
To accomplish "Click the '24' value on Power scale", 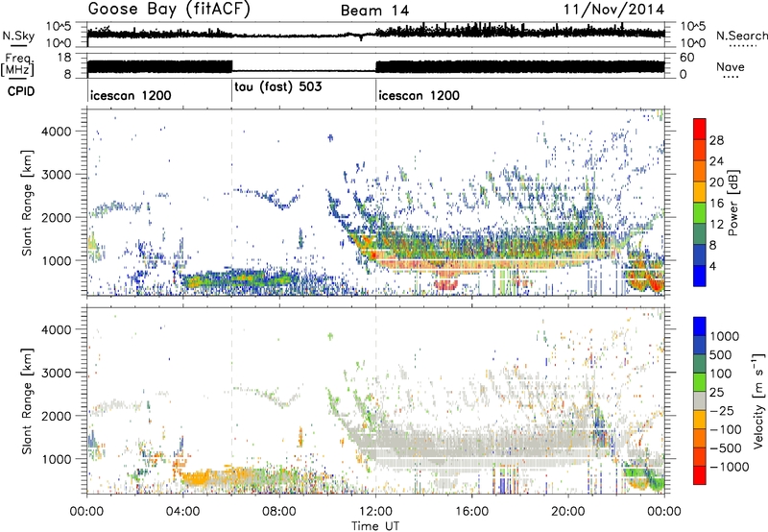I will [x=716, y=161].
